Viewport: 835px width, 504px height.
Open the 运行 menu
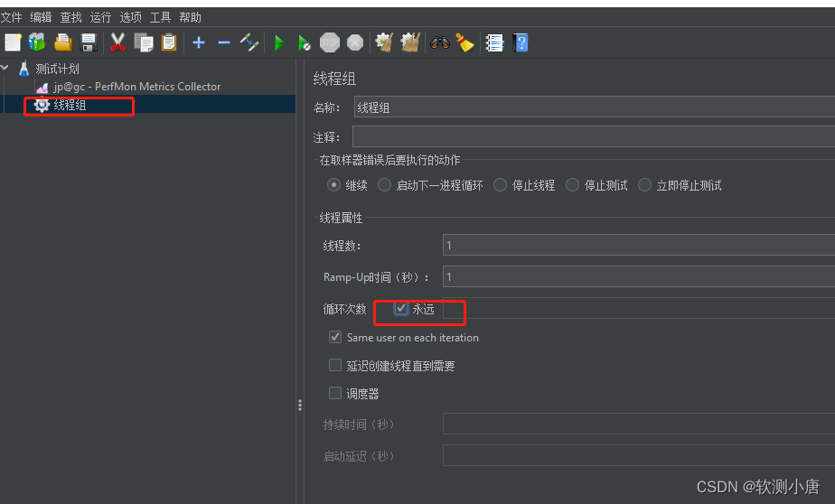(100, 17)
